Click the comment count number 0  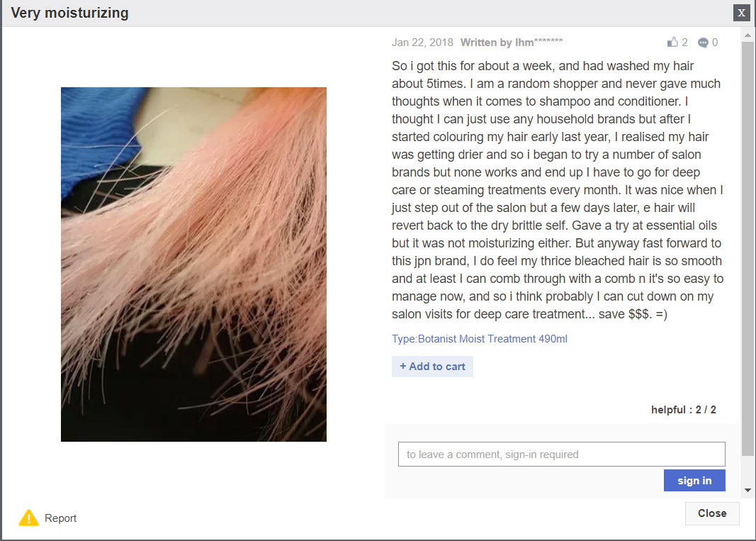715,43
